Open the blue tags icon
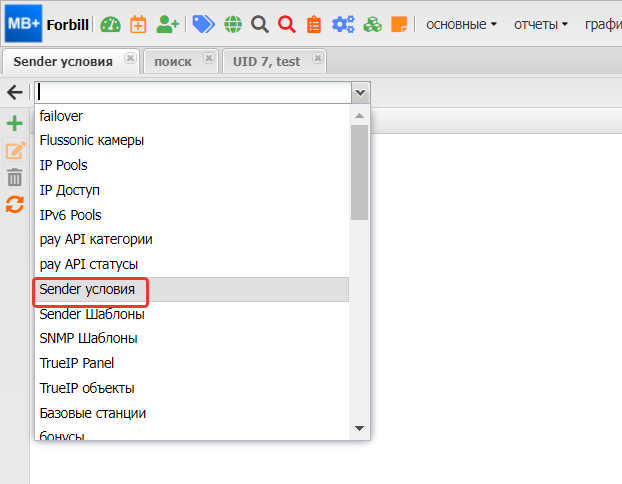 (x=203, y=23)
